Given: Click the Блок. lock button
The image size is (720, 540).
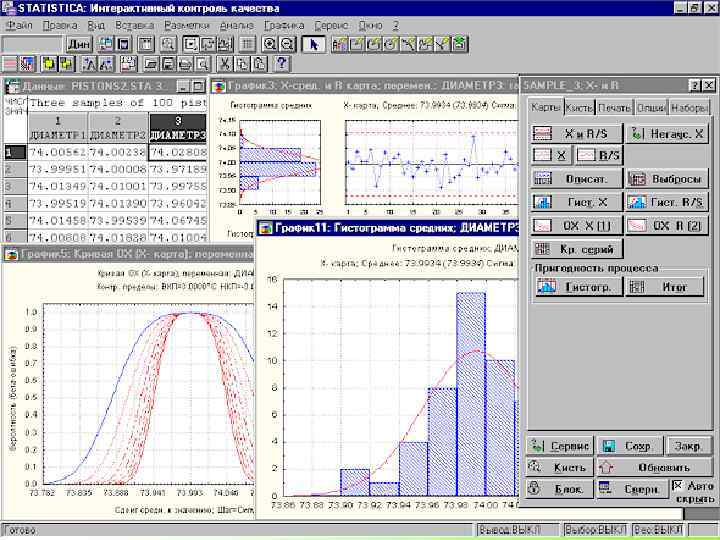Looking at the screenshot, I should point(560,489).
